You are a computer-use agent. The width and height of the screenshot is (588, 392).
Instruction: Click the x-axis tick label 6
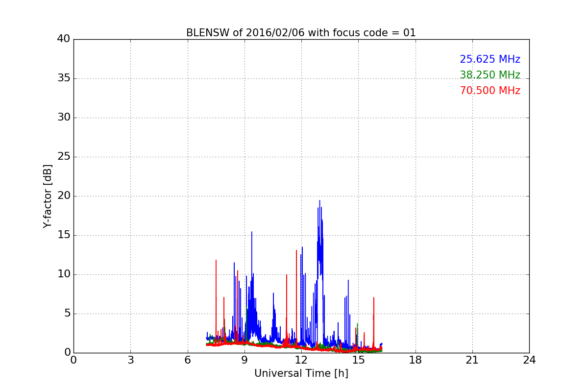click(x=188, y=360)
